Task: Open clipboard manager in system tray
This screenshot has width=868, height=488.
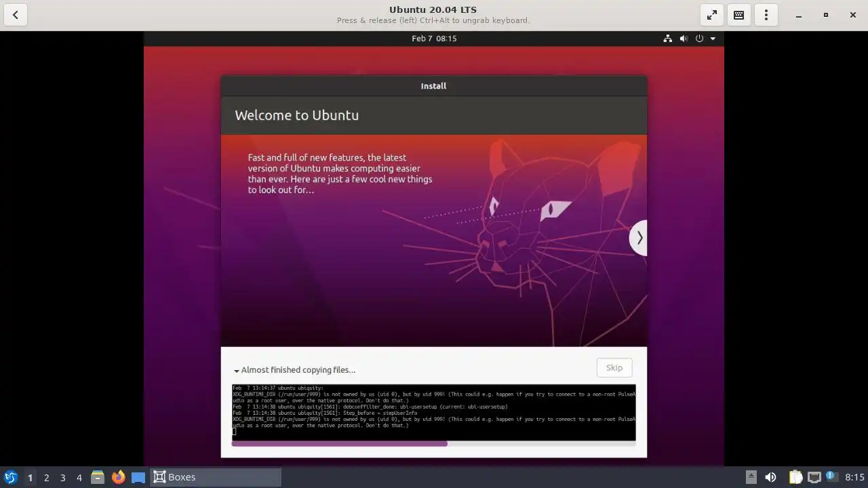Action: [x=795, y=477]
